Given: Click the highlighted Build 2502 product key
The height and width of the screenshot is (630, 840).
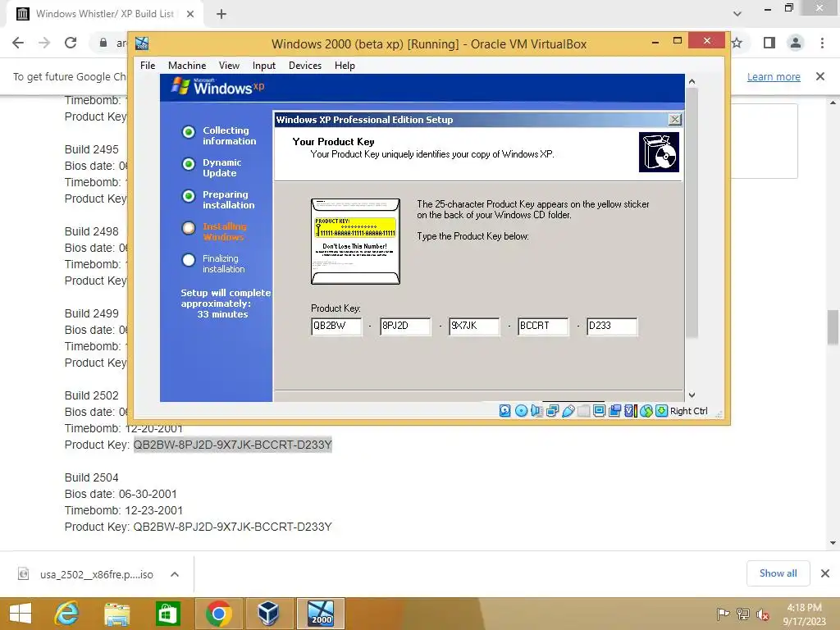Looking at the screenshot, I should tap(232, 445).
